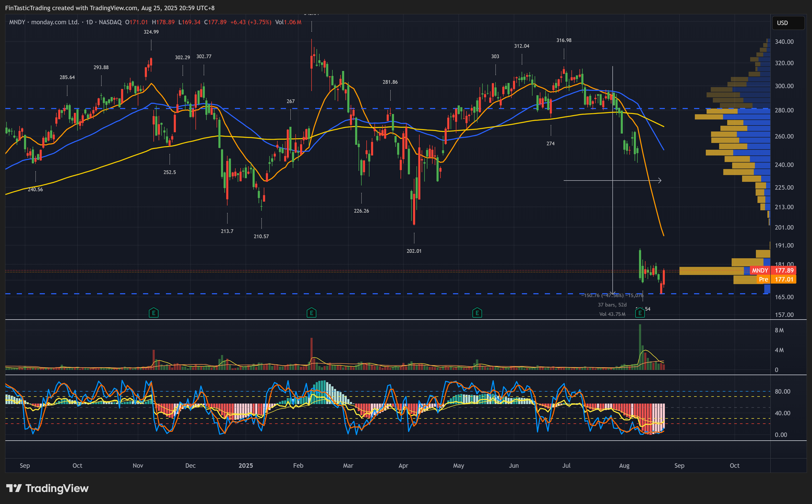Click the earnings E marker near November
The image size is (812, 504).
point(153,313)
